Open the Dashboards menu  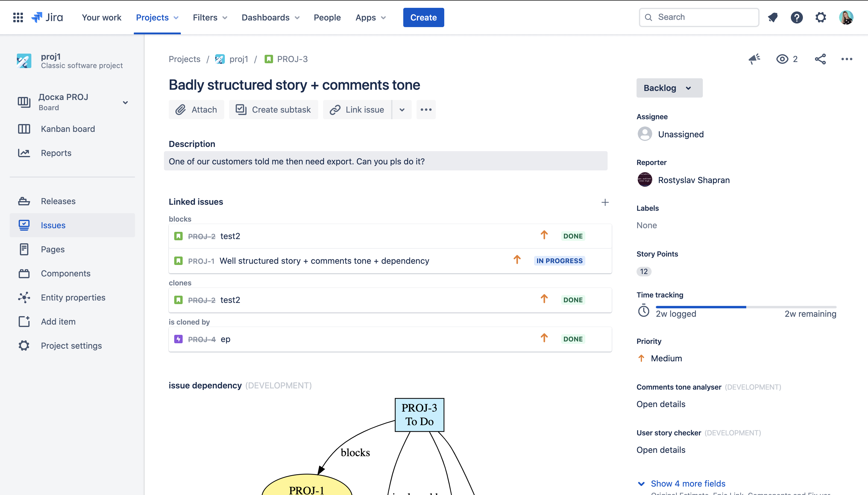(x=270, y=17)
